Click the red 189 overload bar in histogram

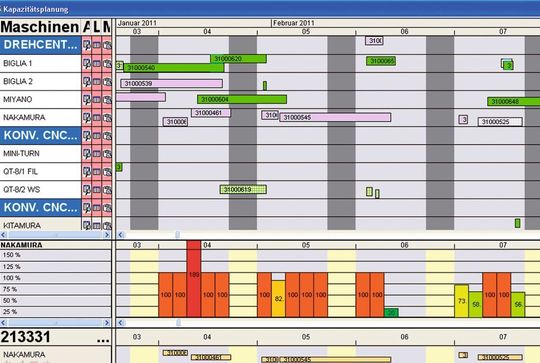(x=194, y=279)
